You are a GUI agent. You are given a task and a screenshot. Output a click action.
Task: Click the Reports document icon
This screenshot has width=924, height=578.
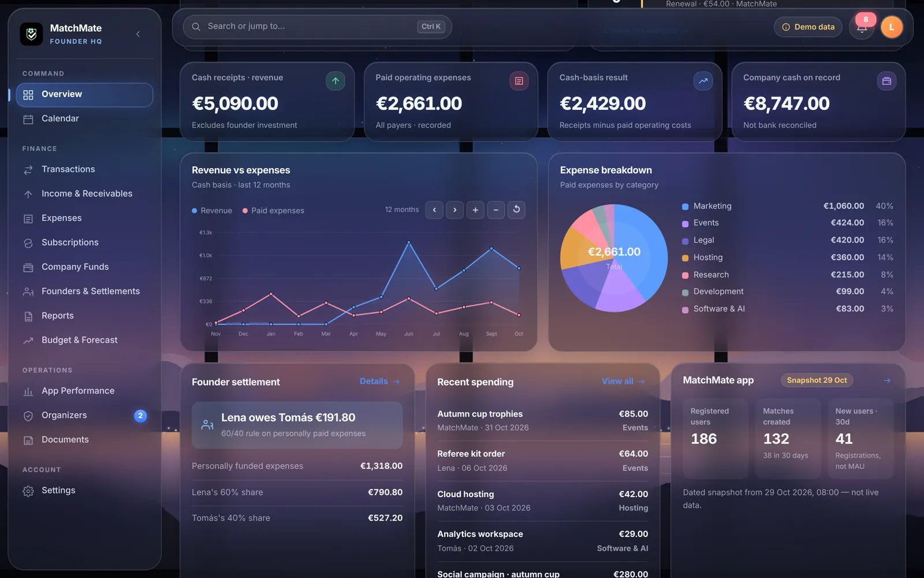[28, 316]
